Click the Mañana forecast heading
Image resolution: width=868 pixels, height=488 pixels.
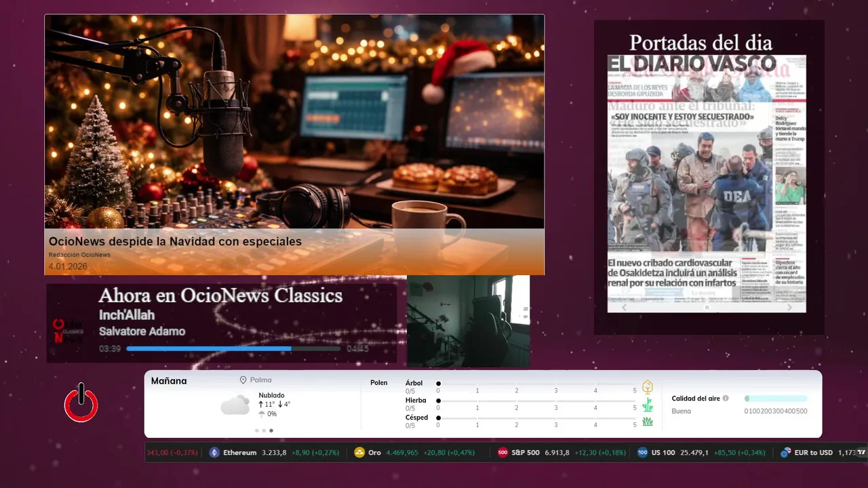pos(169,381)
